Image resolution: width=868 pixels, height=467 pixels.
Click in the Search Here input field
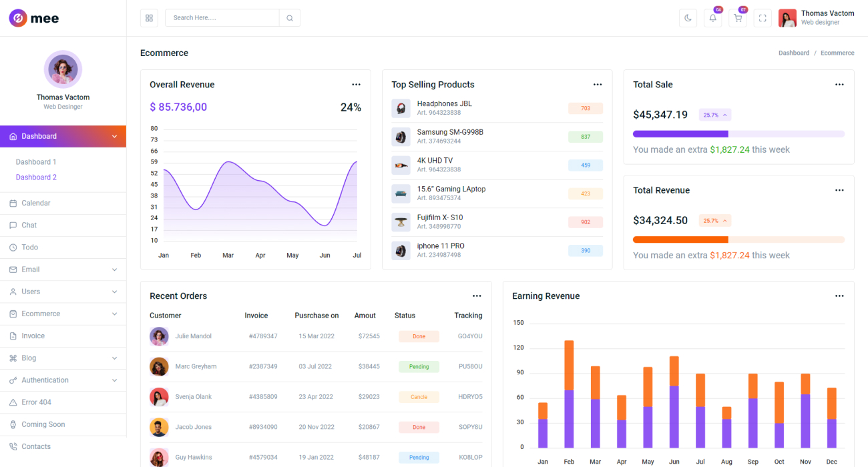click(x=222, y=18)
